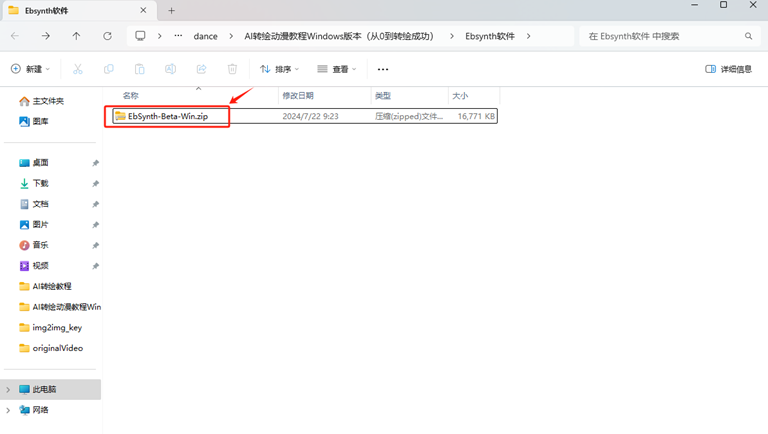Sort by 大小 column header
The height and width of the screenshot is (434, 768).
point(460,96)
